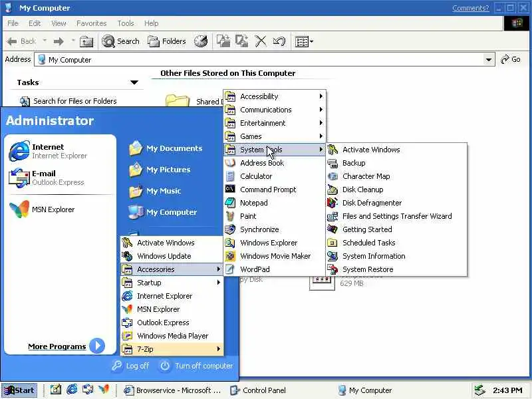Screen dimensions: 532x399
Task: Open the Favorites menu
Action: tap(92, 23)
